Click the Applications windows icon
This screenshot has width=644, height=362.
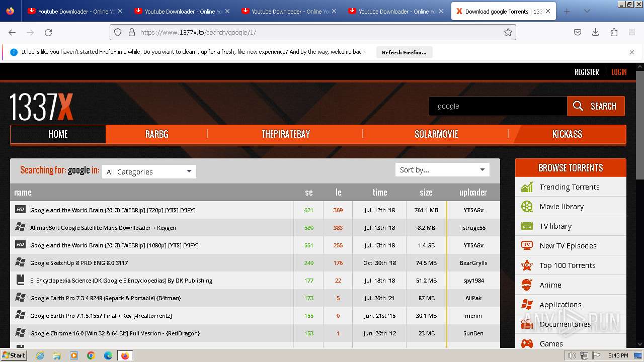tap(527, 304)
